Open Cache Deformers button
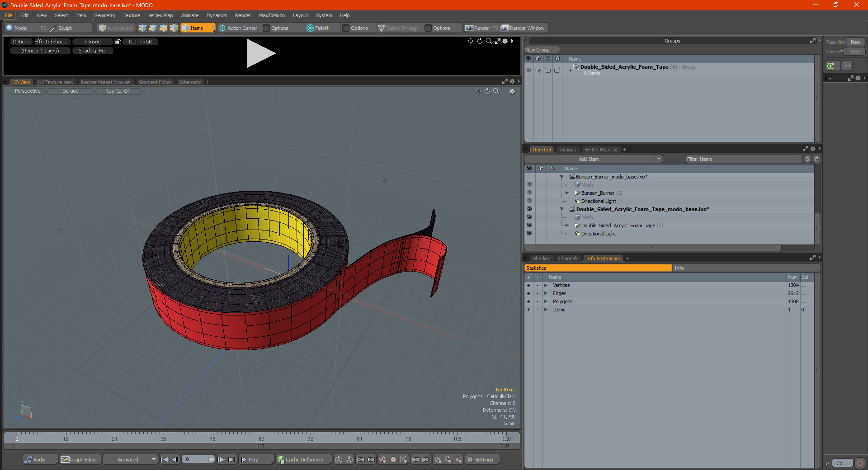 [303, 460]
